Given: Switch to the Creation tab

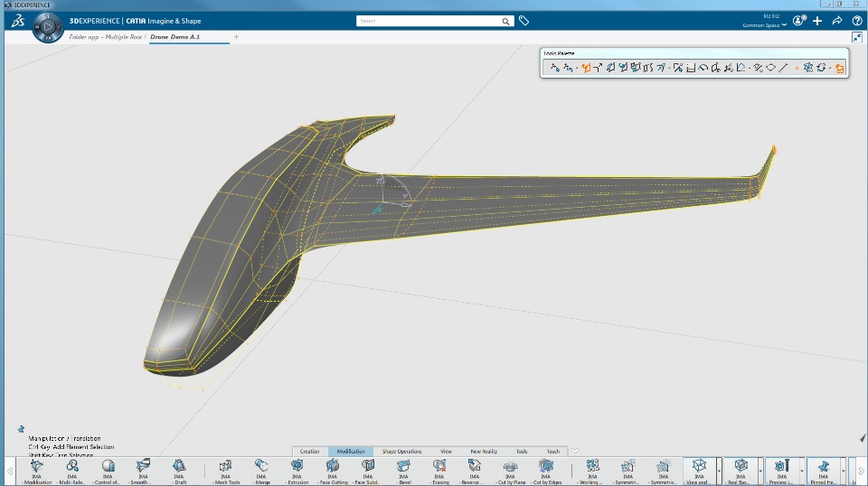Looking at the screenshot, I should pos(310,451).
